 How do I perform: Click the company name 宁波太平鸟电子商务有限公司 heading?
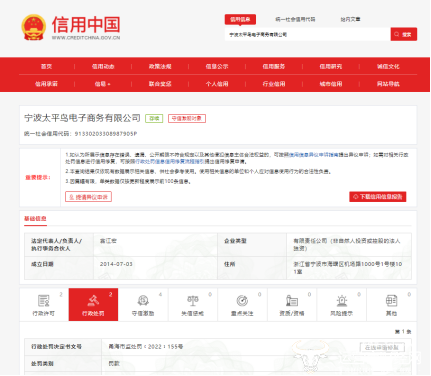[82, 118]
